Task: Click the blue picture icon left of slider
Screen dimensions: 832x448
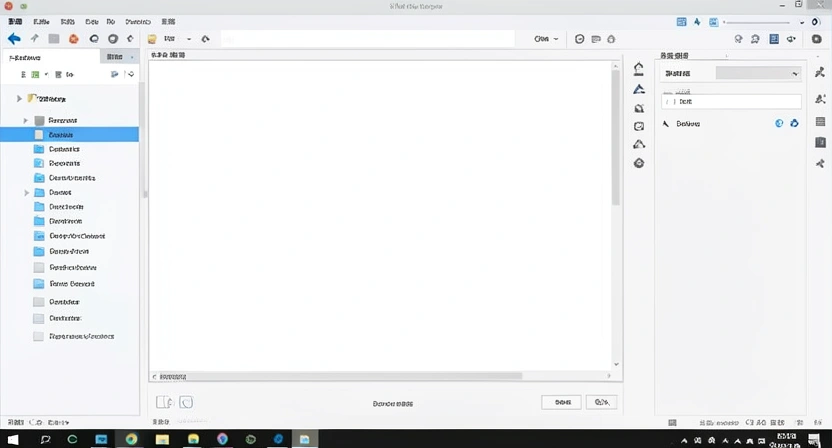Action: (x=714, y=22)
